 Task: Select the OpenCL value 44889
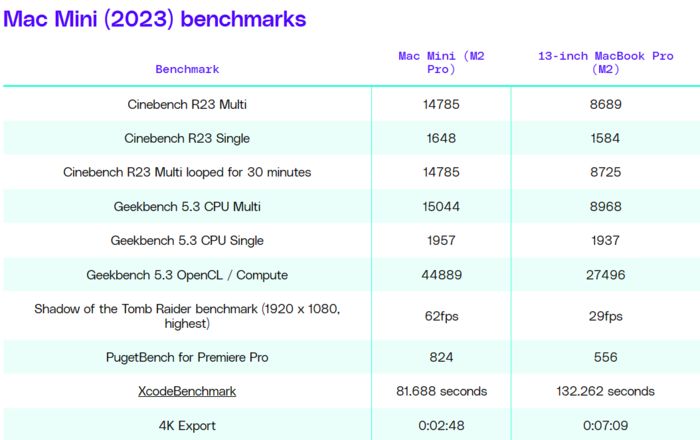[441, 275]
